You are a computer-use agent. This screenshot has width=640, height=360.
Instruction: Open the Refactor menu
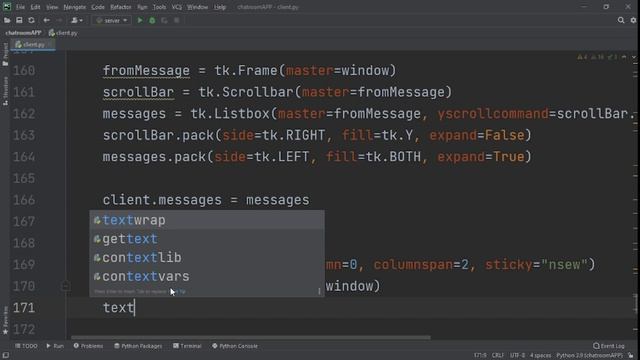pos(121,7)
